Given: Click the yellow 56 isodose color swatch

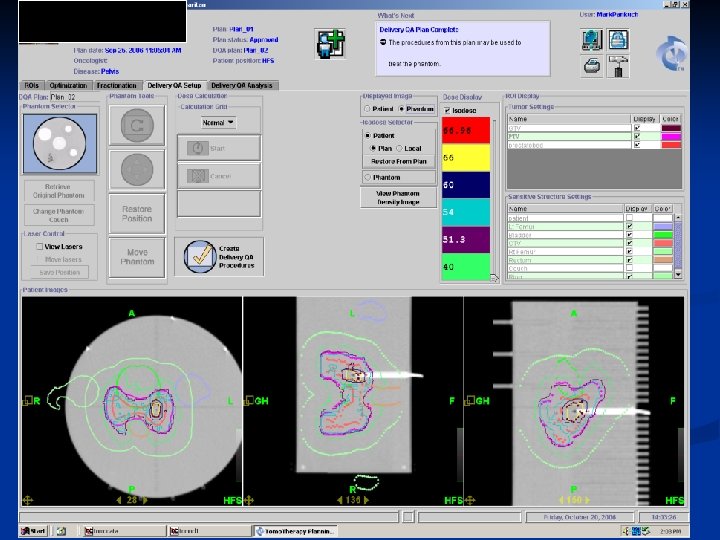Looking at the screenshot, I should tap(466, 158).
